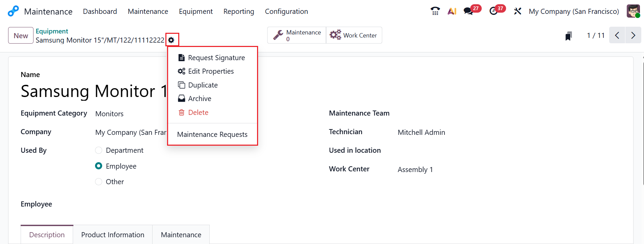Switch to the Product Information tab
This screenshot has height=244, width=644.
(x=113, y=235)
